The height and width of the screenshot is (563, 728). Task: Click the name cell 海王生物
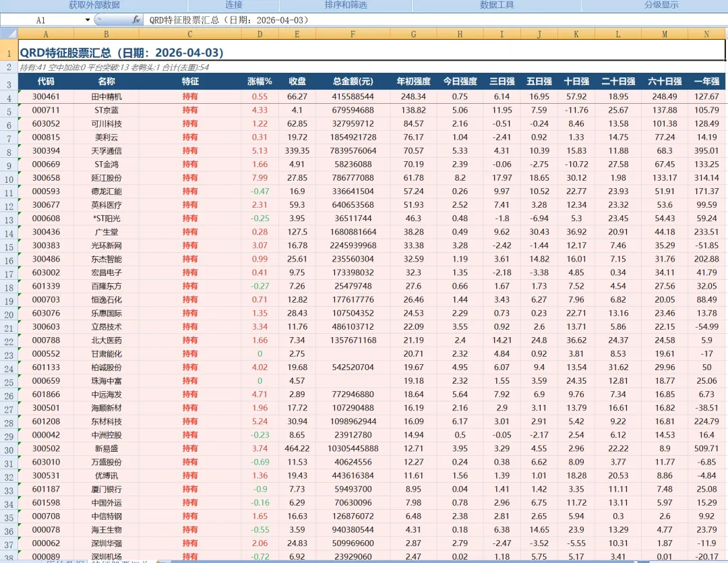pyautogui.click(x=107, y=529)
